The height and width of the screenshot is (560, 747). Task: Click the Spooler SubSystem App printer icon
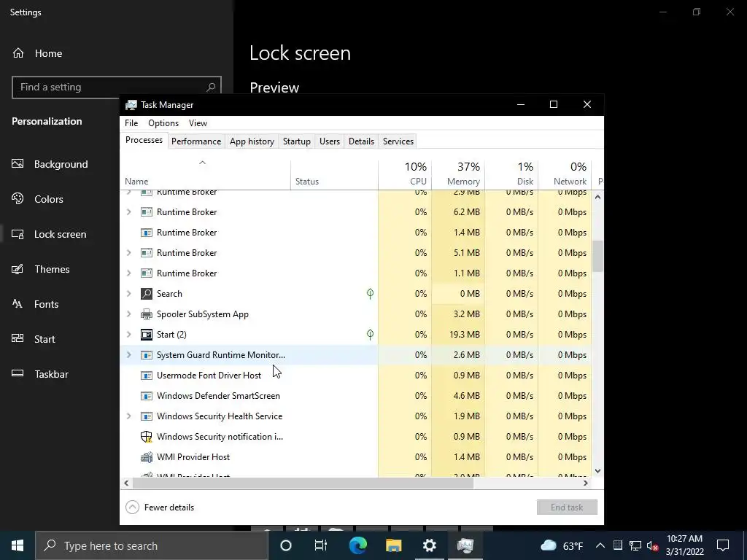click(146, 314)
